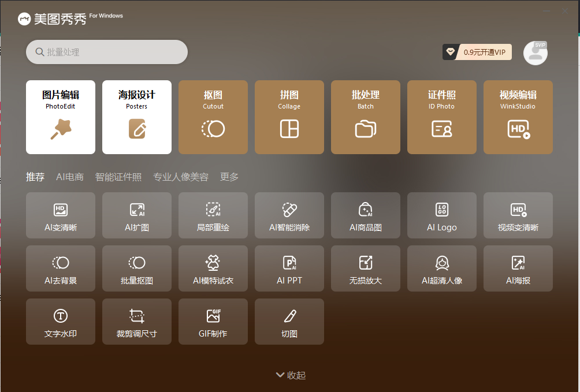Open the 切图 tool

(x=289, y=322)
